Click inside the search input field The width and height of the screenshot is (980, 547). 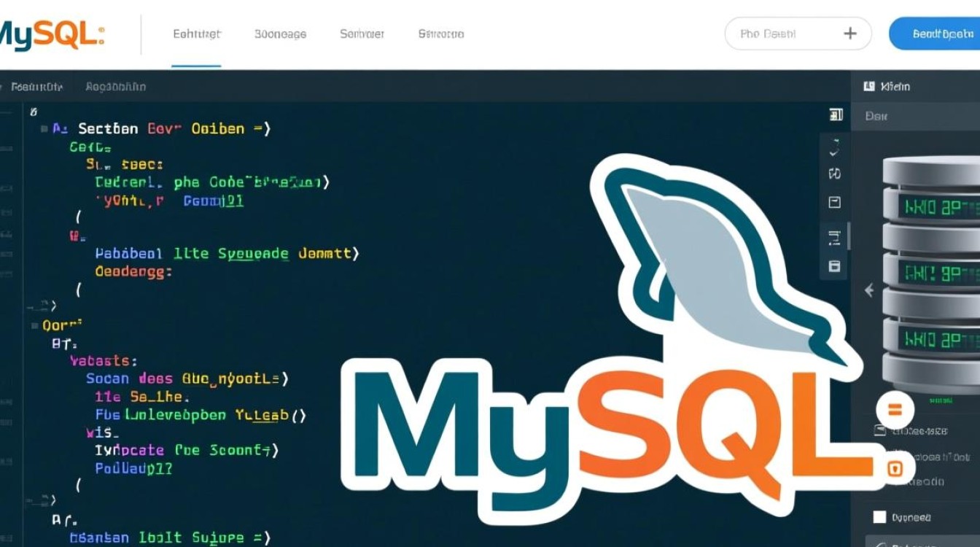[773, 33]
